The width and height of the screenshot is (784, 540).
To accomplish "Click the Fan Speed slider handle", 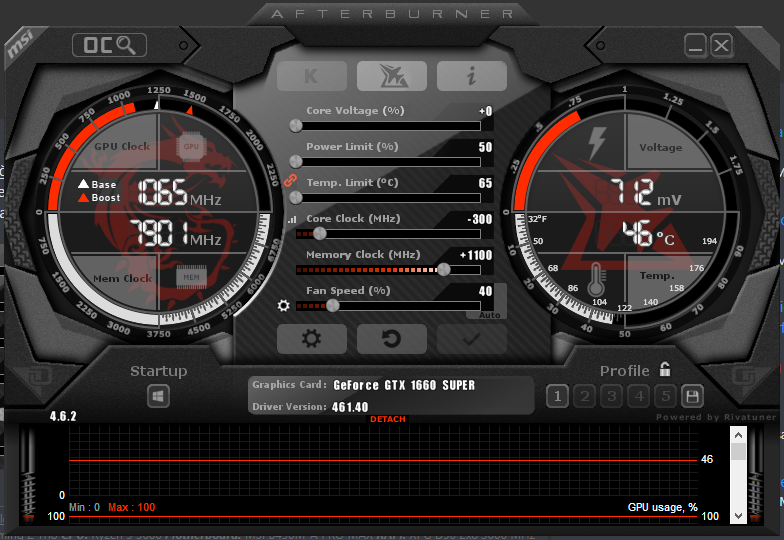I will click(332, 306).
